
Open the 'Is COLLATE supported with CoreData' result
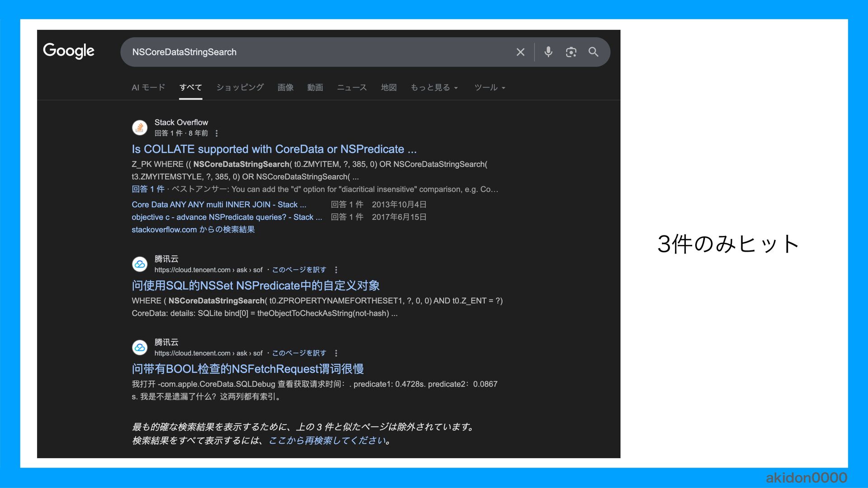(274, 149)
